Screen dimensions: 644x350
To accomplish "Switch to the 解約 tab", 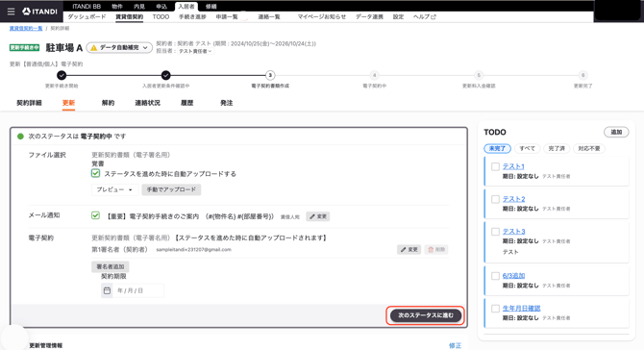I will [108, 103].
